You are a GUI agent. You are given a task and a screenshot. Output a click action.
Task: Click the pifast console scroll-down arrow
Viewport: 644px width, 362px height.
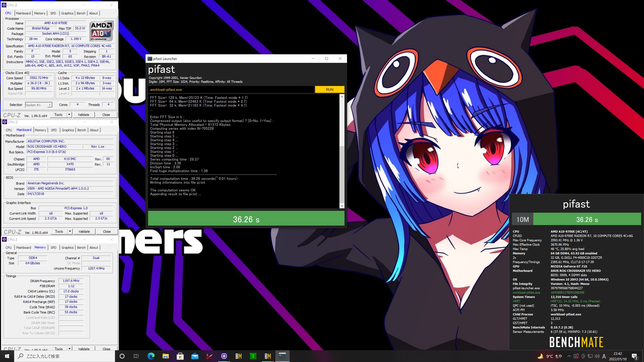point(342,206)
